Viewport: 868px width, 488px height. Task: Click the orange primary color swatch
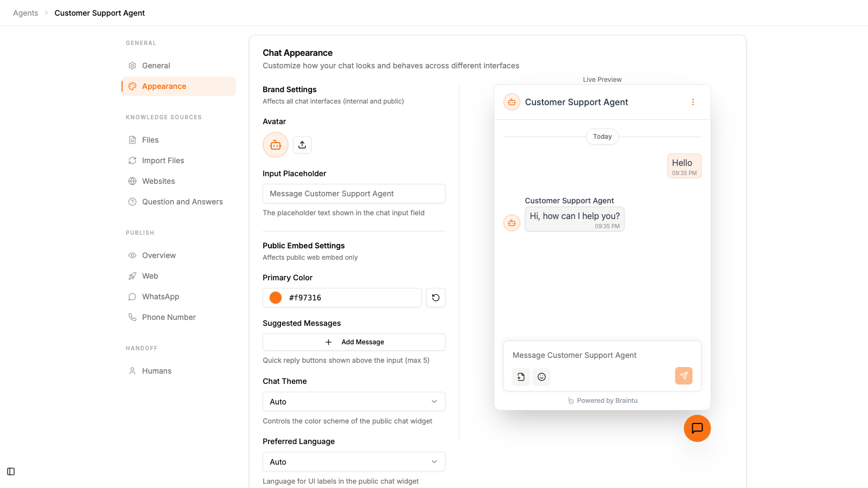coord(276,297)
